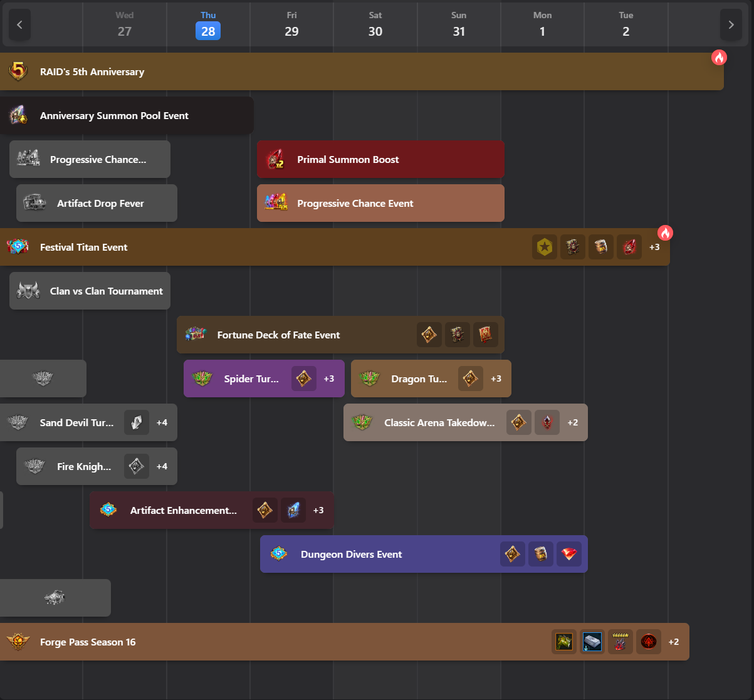This screenshot has width=754, height=700.
Task: Click the Sand Devil Tournament winged icon
Action: pyautogui.click(x=18, y=422)
